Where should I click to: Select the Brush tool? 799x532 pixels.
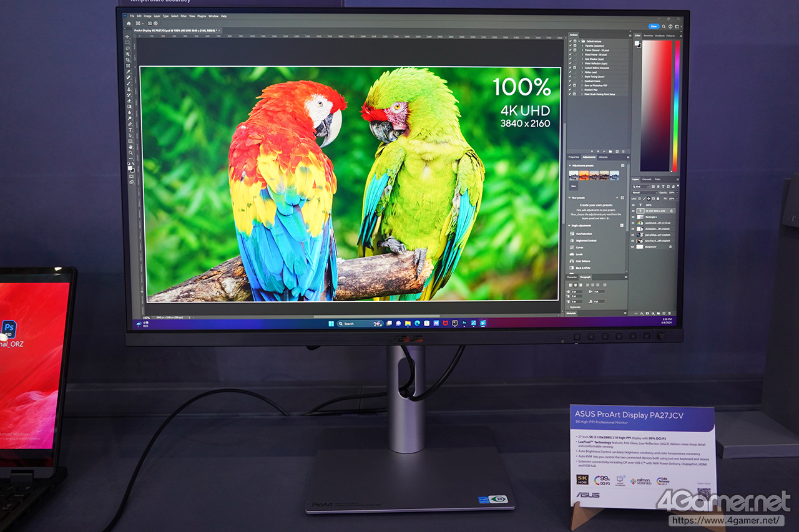pyautogui.click(x=129, y=84)
